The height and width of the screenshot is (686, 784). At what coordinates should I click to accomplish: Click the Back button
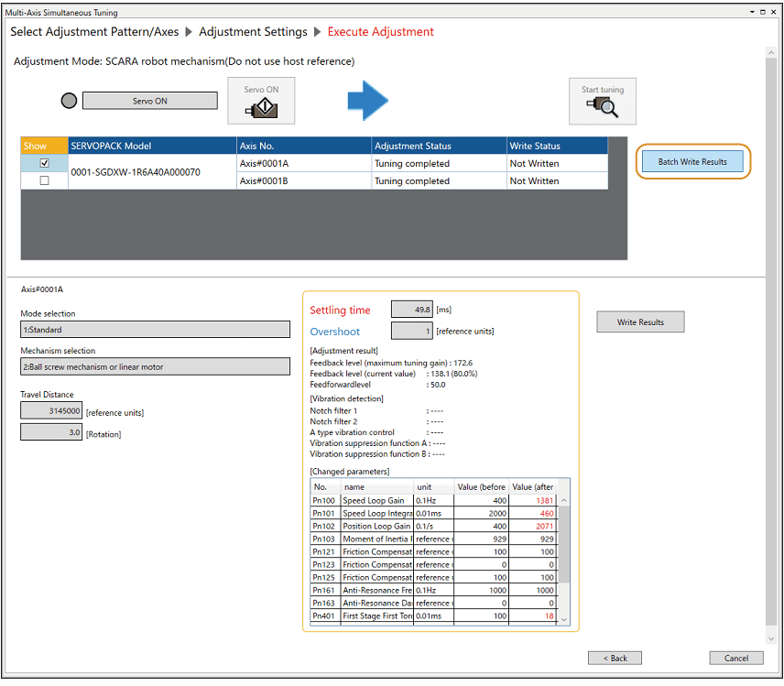coord(615,658)
